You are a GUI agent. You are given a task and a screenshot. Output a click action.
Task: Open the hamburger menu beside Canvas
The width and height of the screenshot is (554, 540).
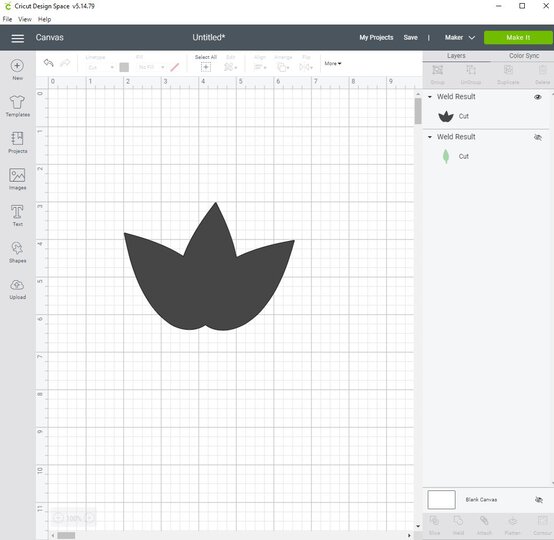(x=17, y=38)
